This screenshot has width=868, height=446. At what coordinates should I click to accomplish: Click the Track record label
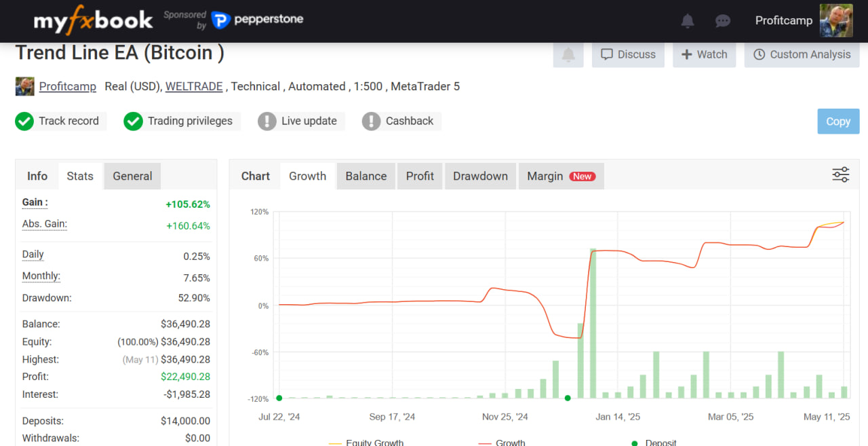click(68, 121)
